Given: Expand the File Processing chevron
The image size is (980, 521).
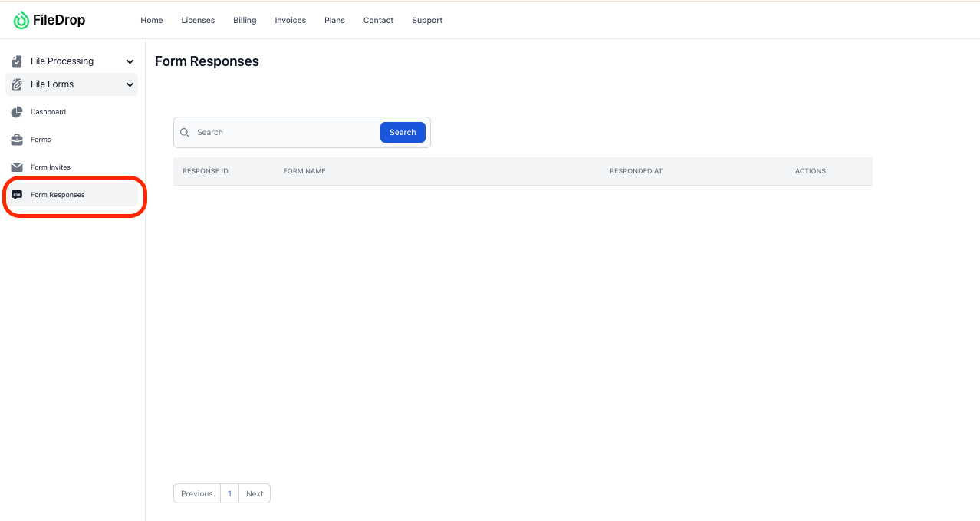Looking at the screenshot, I should point(130,61).
